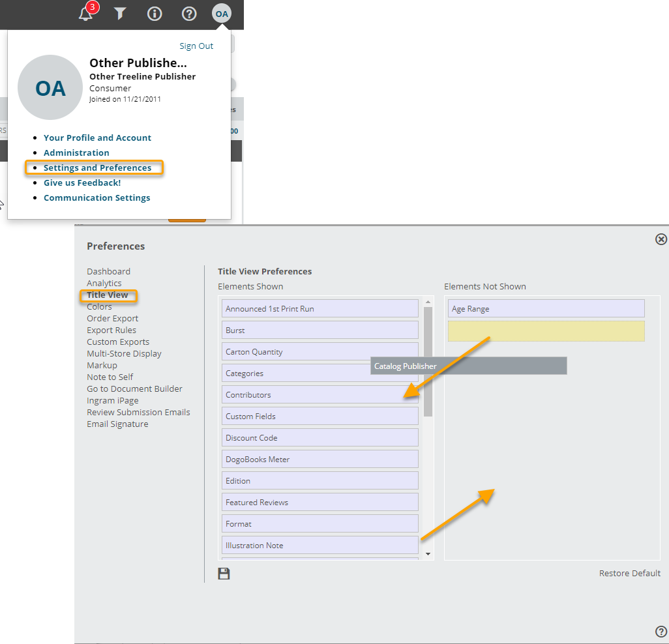Open the notifications bell
The width and height of the screenshot is (669, 644).
coord(86,14)
